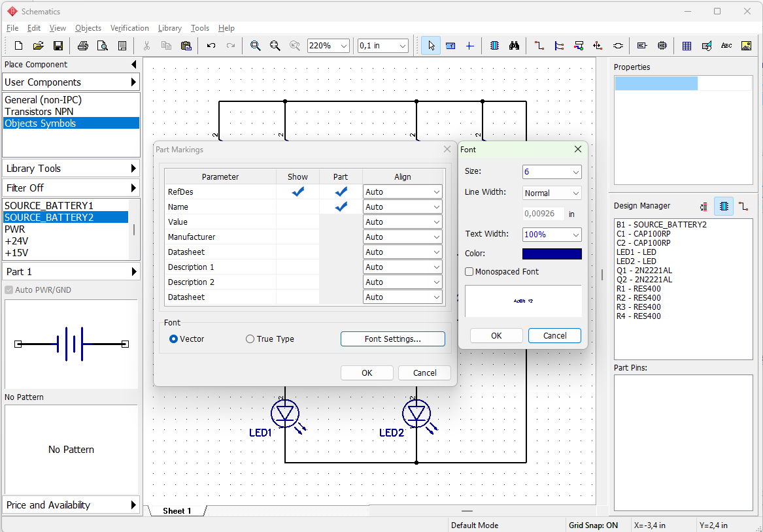Click the titles and sheet setup icon

[x=122, y=46]
